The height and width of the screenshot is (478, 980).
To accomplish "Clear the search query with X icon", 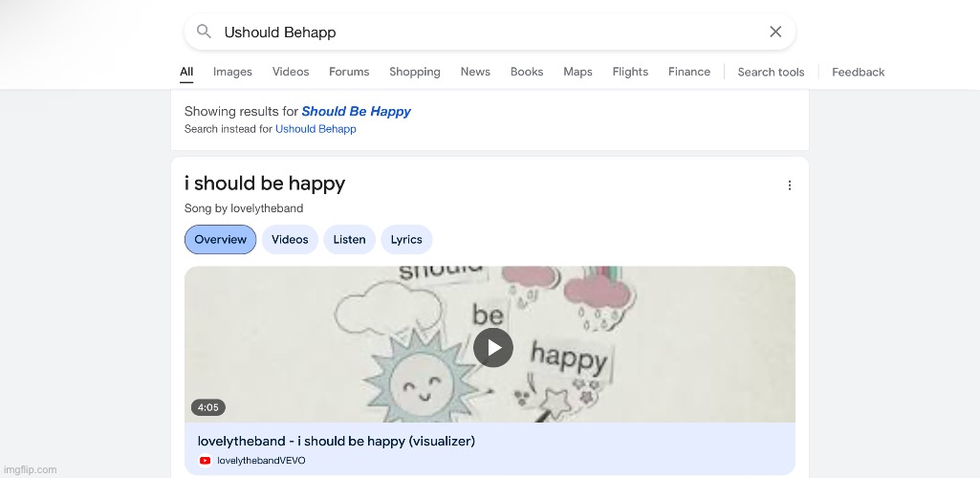I will click(x=775, y=32).
